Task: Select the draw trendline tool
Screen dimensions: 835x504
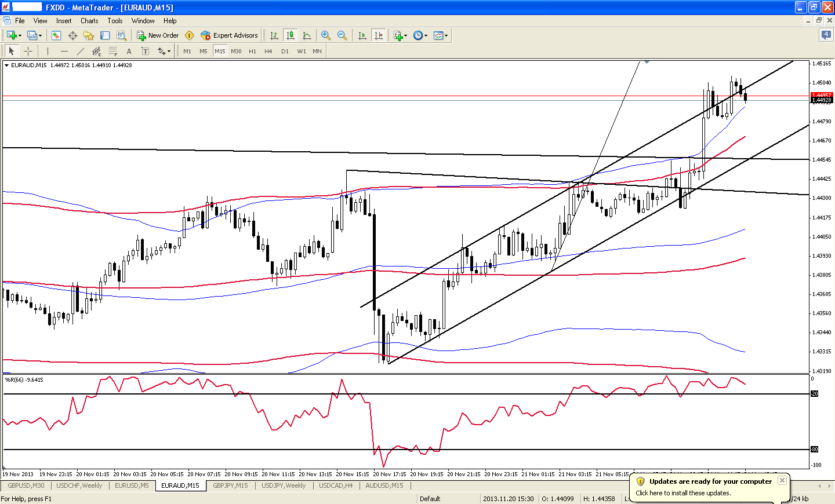Action: click(80, 51)
